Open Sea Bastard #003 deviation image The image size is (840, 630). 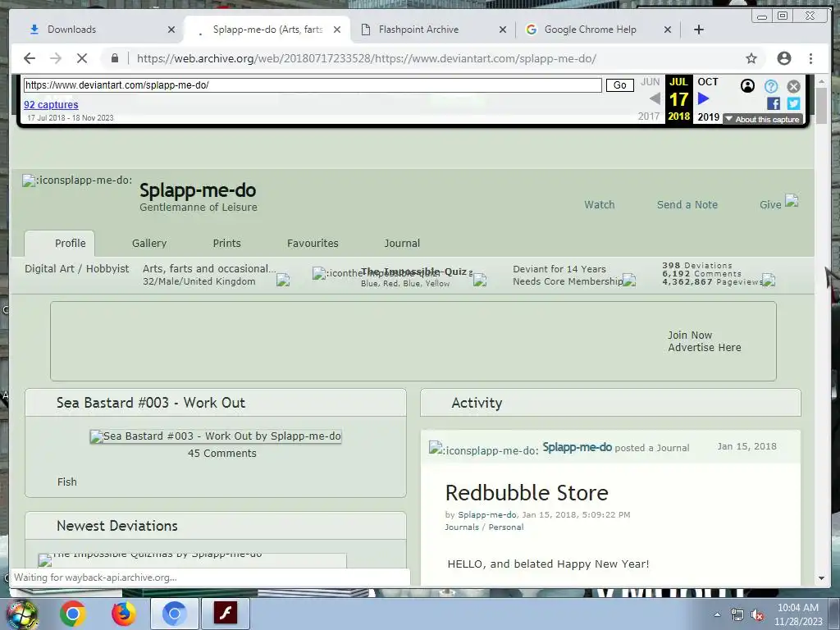coord(216,436)
